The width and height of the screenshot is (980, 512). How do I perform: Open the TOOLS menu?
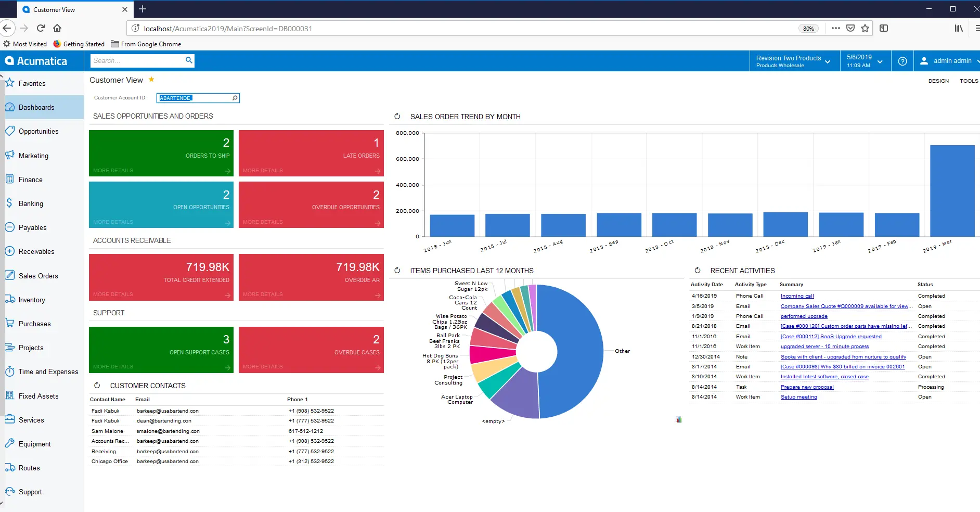click(969, 81)
